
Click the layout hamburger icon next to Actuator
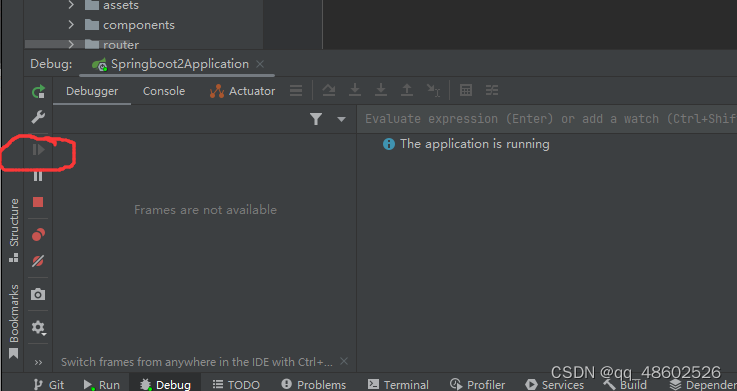(x=296, y=90)
